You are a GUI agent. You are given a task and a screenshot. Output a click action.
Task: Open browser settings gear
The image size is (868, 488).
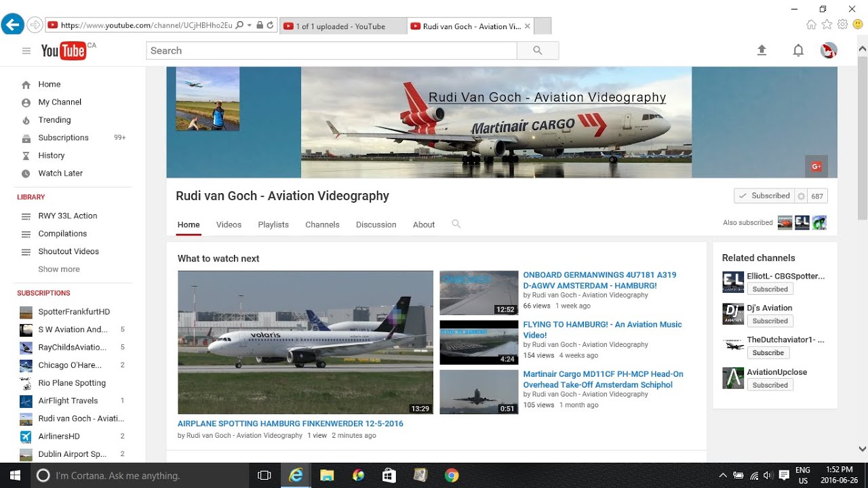[x=842, y=25]
